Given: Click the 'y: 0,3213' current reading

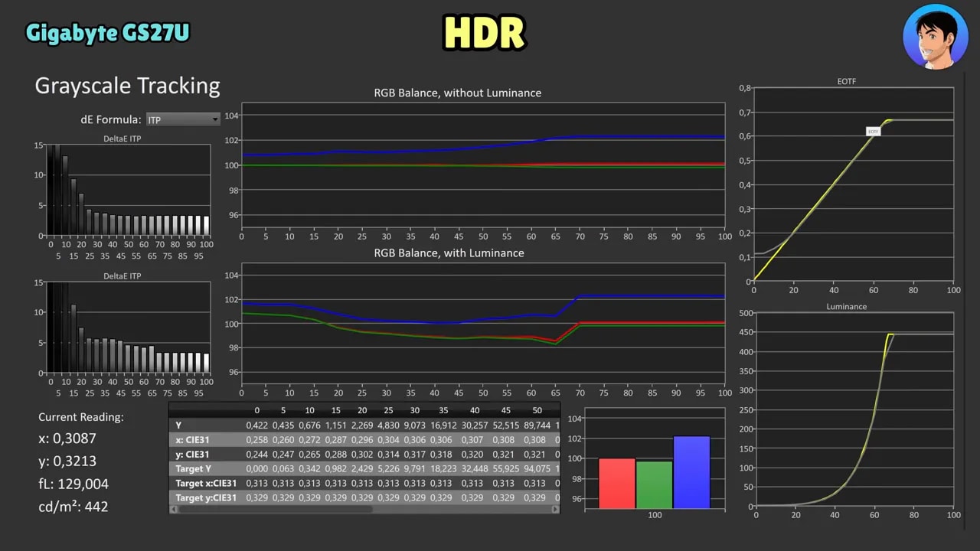Looking at the screenshot, I should pyautogui.click(x=67, y=461).
